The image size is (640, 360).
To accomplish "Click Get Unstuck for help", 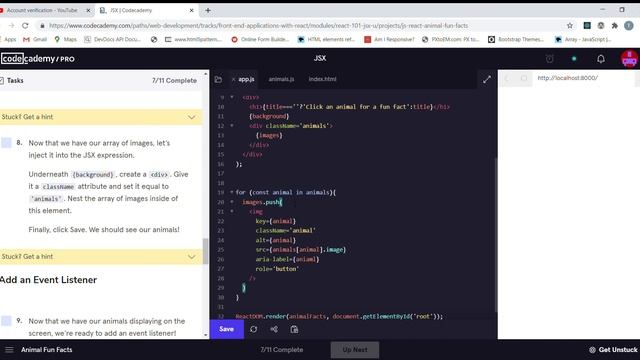I will (613, 350).
